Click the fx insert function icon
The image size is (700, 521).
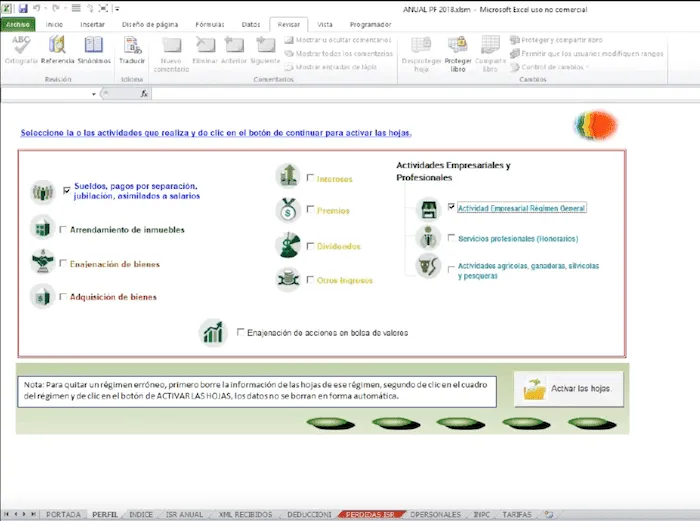(145, 93)
